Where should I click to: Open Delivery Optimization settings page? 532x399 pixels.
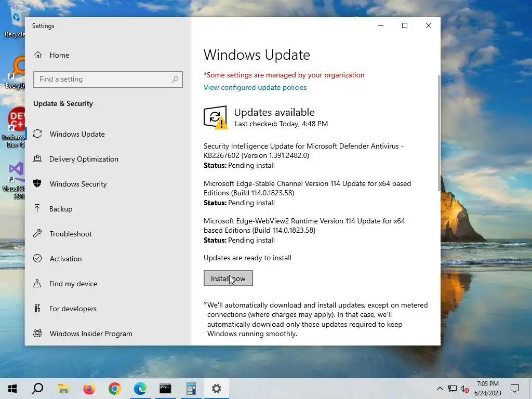[x=108, y=159]
